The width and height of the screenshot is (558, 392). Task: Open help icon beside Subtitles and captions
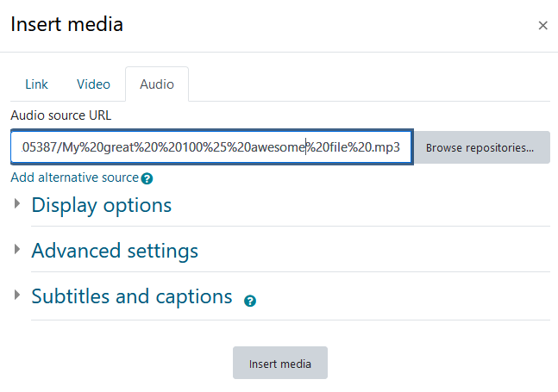point(250,301)
